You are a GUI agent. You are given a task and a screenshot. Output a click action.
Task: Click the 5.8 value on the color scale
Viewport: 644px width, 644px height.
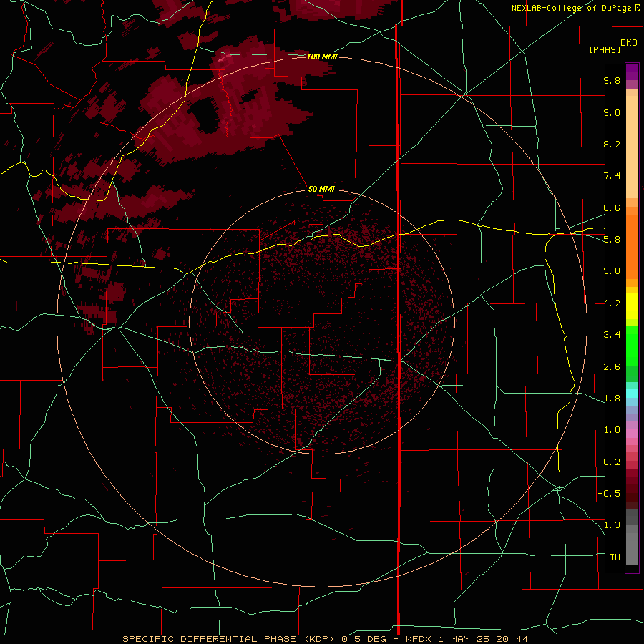[612, 240]
